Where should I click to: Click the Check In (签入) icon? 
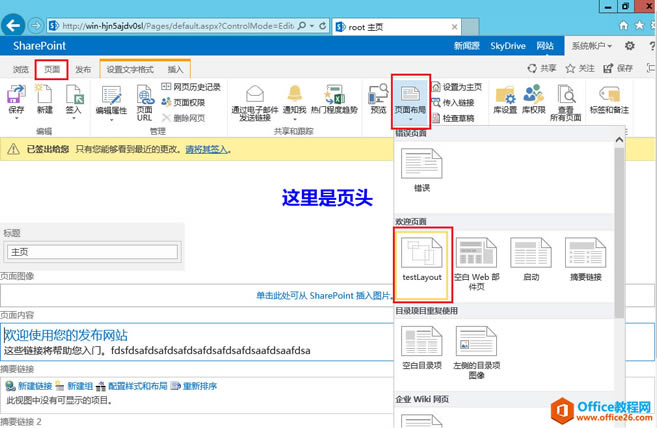(74, 94)
